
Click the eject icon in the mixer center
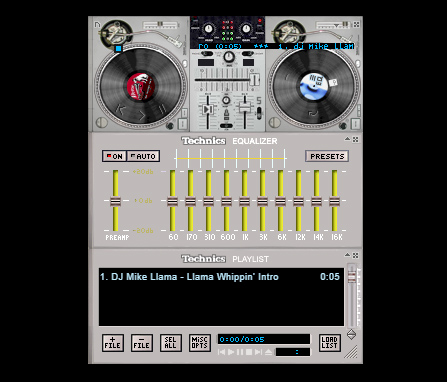pyautogui.click(x=226, y=114)
